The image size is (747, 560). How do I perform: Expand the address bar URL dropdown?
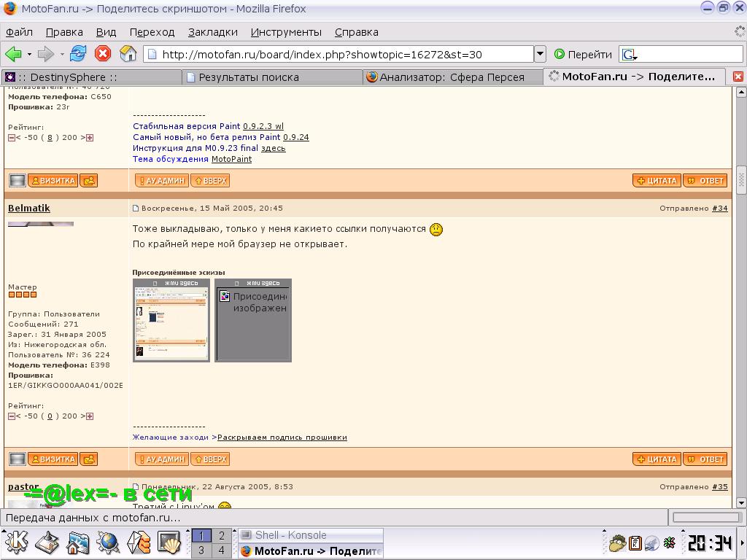coord(540,54)
